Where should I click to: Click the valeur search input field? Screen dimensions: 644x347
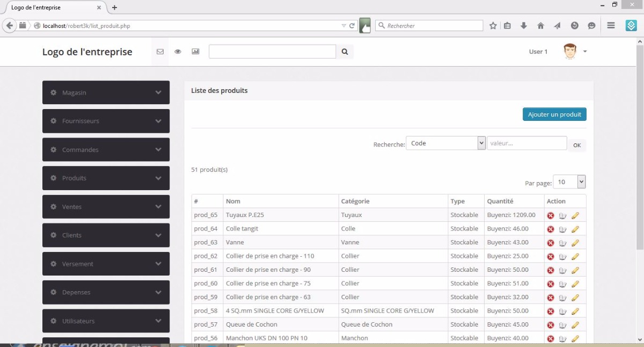tap(526, 143)
